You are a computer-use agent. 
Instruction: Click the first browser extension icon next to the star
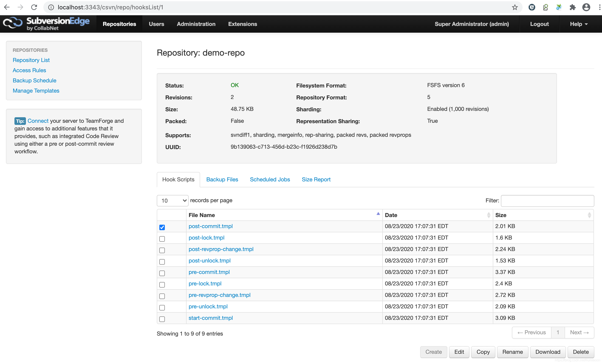(x=532, y=7)
